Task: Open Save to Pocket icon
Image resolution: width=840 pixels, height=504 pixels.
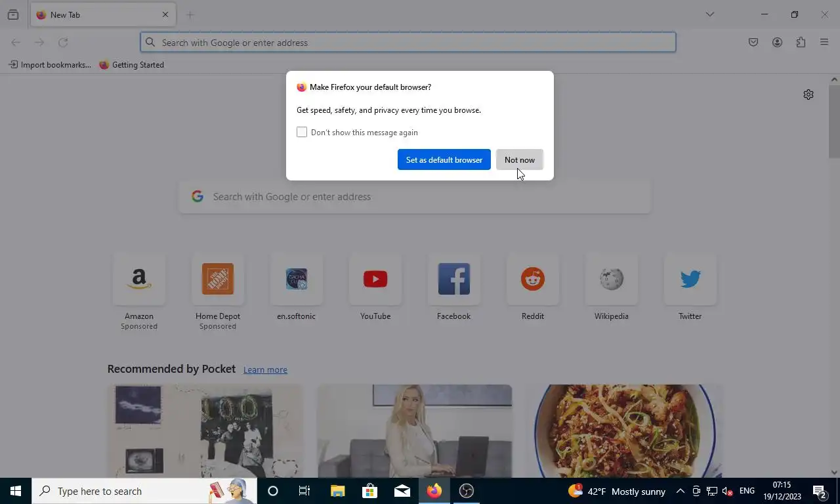Action: [753, 43]
